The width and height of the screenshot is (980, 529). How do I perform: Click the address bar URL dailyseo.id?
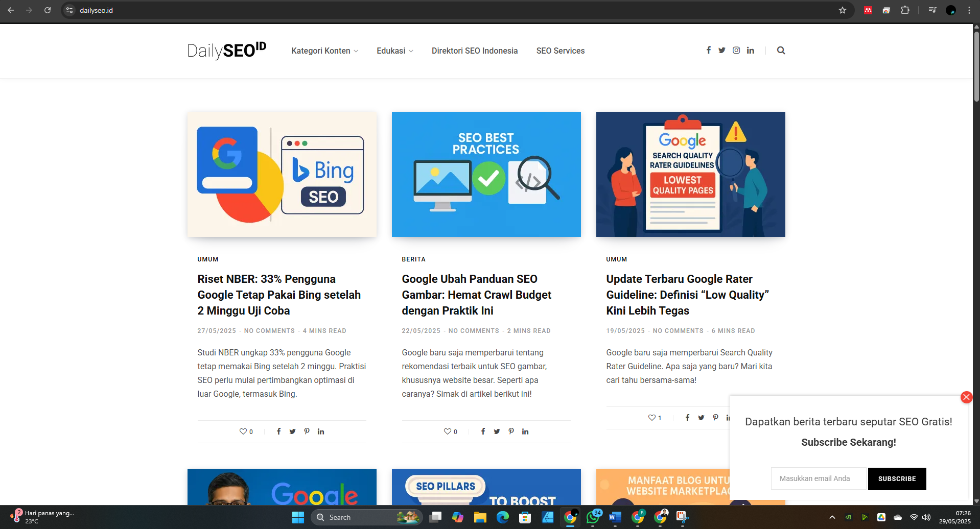click(96, 10)
